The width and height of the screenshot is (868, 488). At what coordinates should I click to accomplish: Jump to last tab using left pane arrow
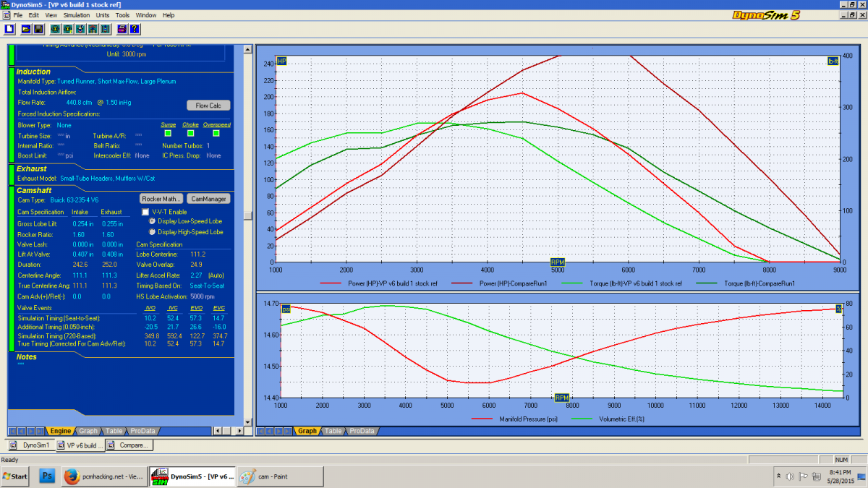point(41,431)
